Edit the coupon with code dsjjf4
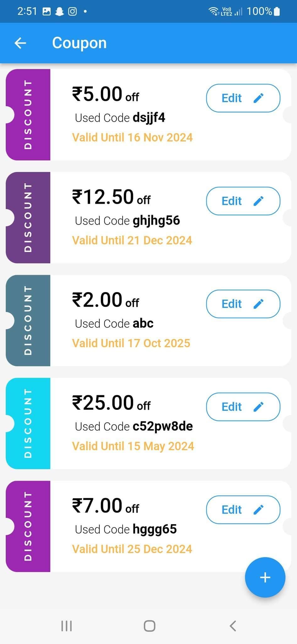The image size is (297, 644). tap(243, 98)
